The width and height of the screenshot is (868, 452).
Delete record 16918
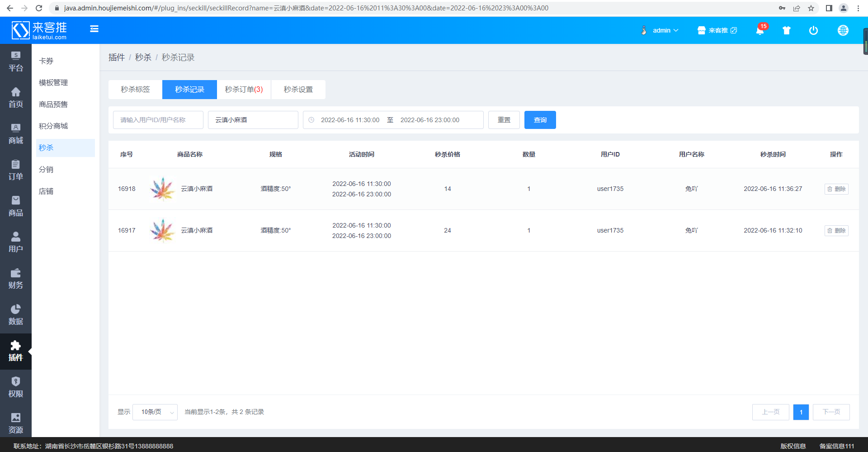[x=836, y=189]
